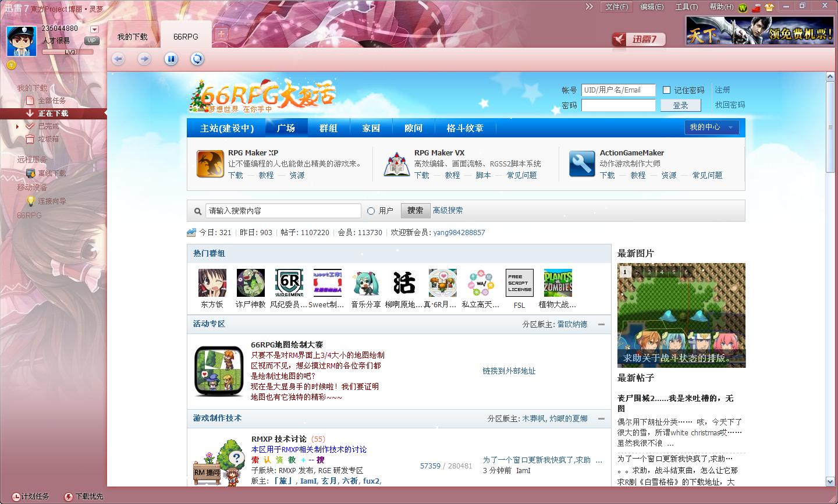The image size is (838, 504).
Task: Click the double chevron next to 文件 menu
Action: (x=590, y=6)
